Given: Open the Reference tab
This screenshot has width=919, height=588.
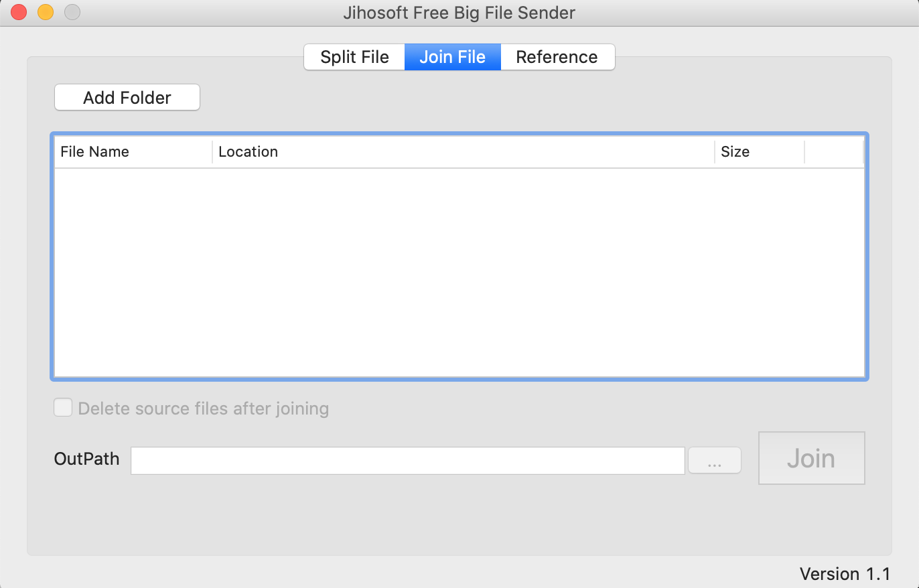Looking at the screenshot, I should click(557, 57).
